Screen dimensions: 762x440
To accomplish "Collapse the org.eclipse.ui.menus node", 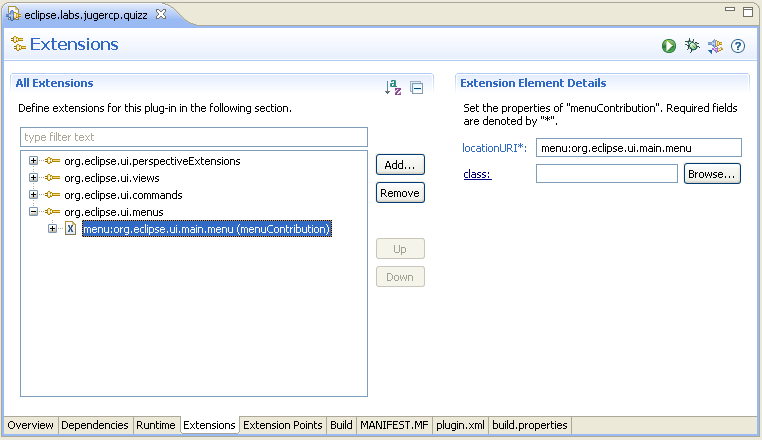I will pos(33,212).
